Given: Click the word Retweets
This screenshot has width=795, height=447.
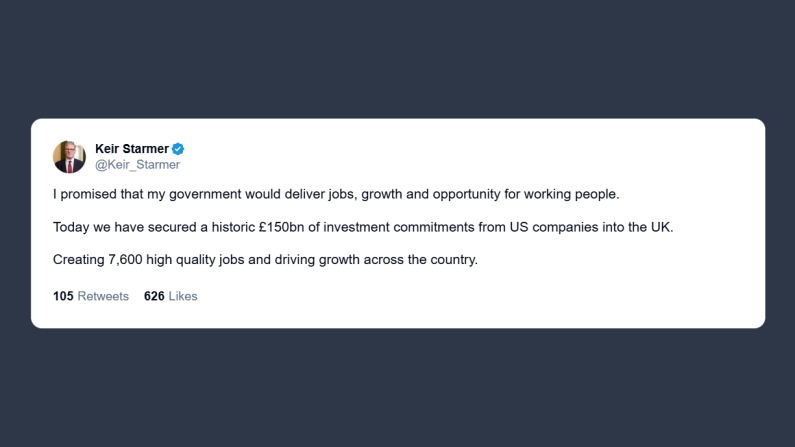Looking at the screenshot, I should click(103, 296).
